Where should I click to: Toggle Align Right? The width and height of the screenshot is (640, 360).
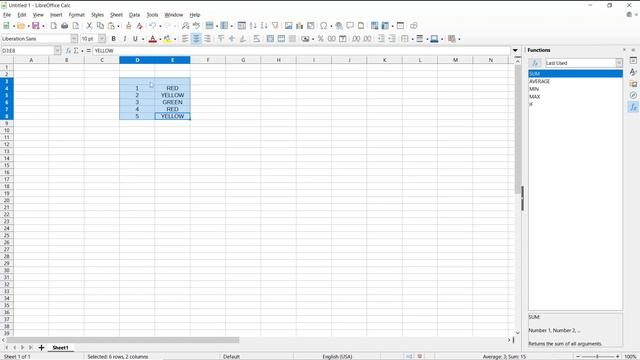(x=207, y=39)
